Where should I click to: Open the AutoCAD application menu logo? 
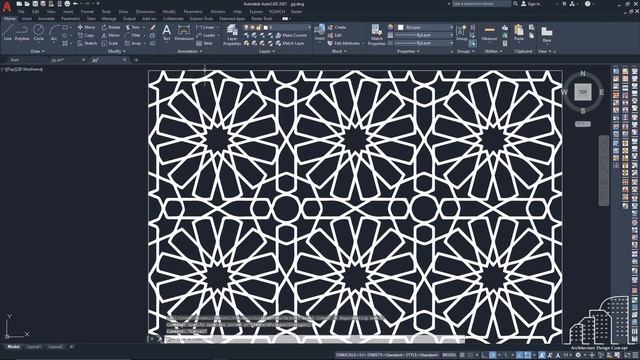[x=7, y=7]
